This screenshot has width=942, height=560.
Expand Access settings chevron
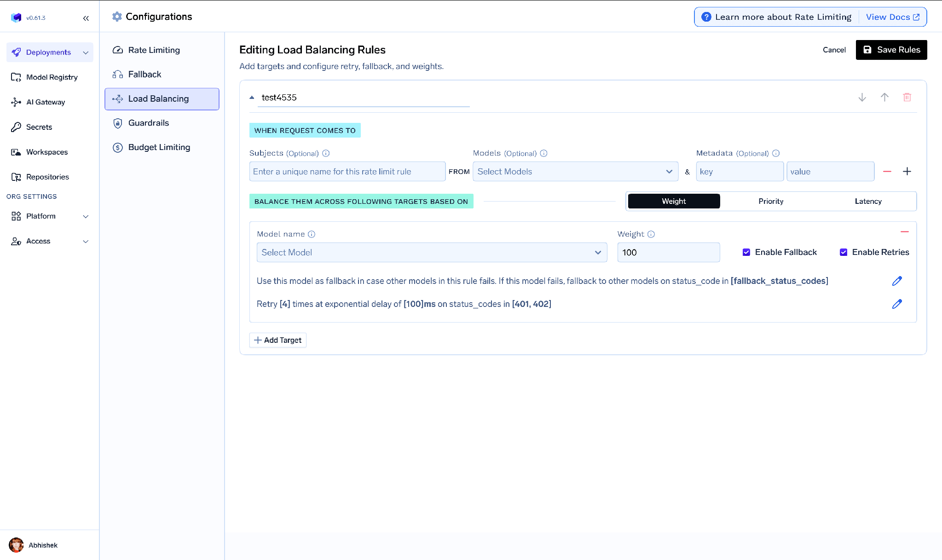pyautogui.click(x=86, y=241)
